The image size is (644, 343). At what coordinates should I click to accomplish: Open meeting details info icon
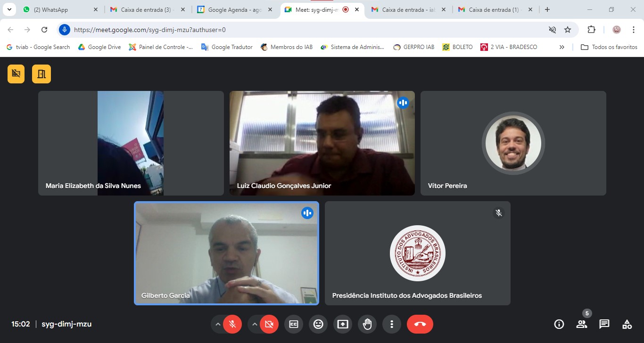coord(559,324)
